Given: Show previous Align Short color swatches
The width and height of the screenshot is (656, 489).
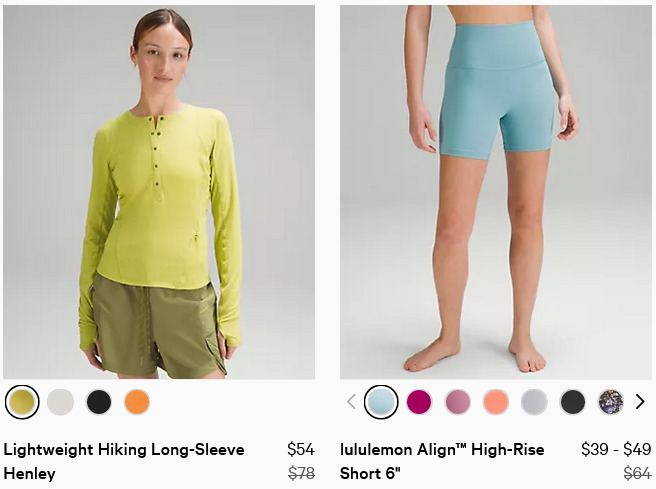Looking at the screenshot, I should tap(351, 402).
